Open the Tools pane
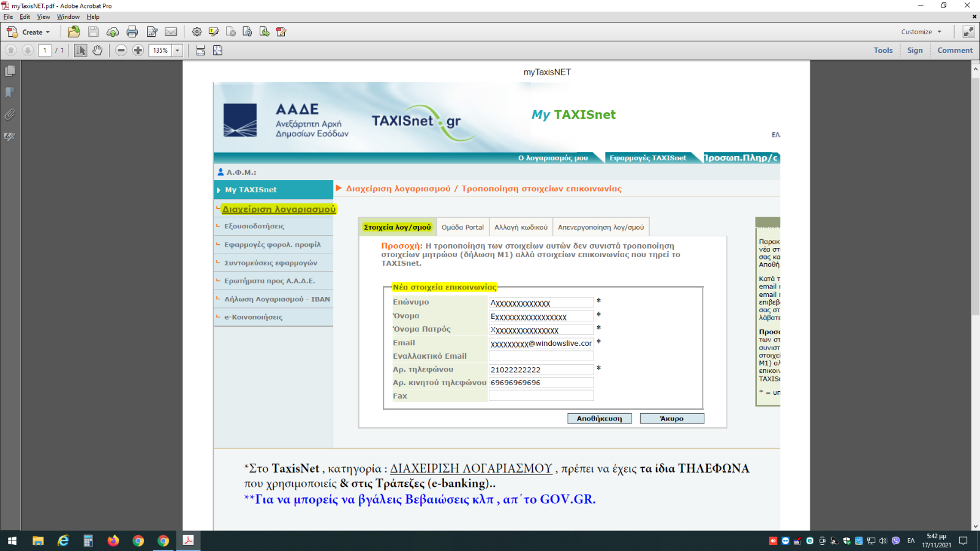 pos(883,50)
